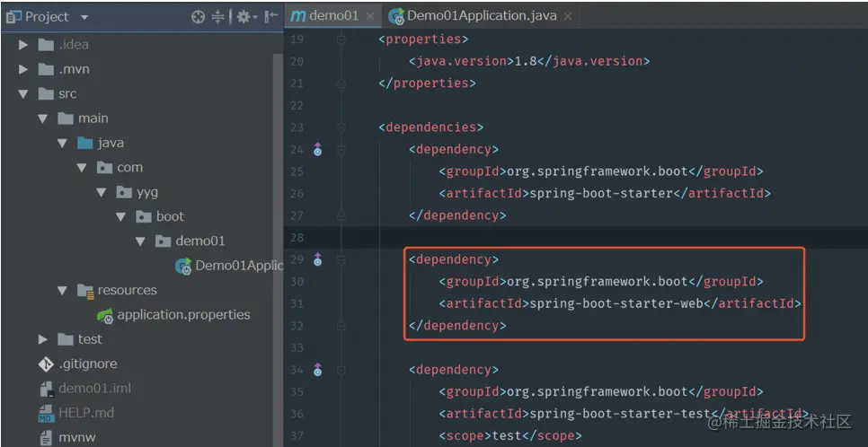868x447 pixels.
Task: Click the demo01.iml file icon
Action: pos(47,389)
